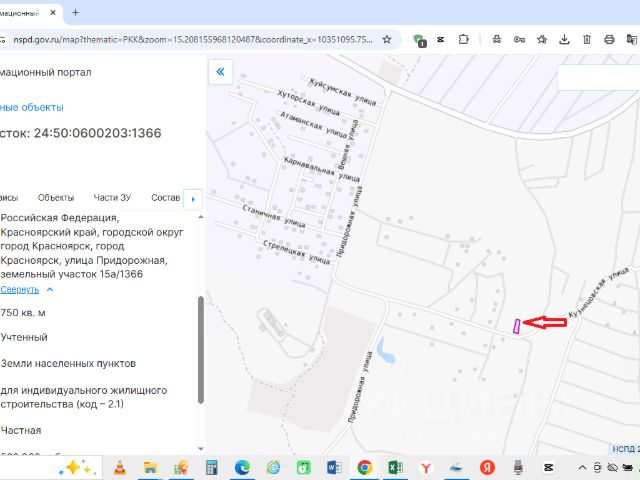The height and width of the screenshot is (480, 640).
Task: Show hidden system tray icons
Action: [582, 467]
